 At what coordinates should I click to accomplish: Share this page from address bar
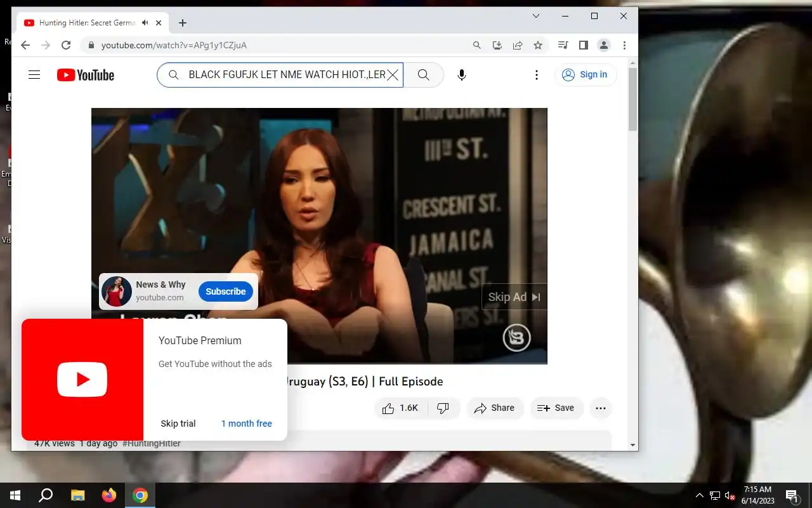[x=518, y=45]
